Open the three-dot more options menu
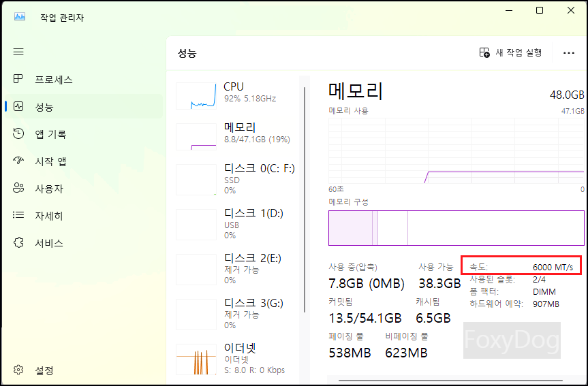Screen dimensions: 588x386 click(x=568, y=53)
